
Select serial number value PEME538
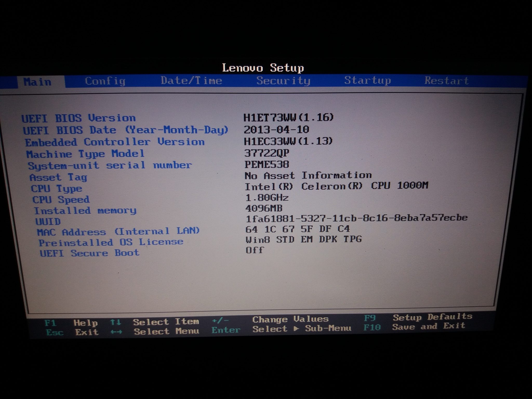coord(267,164)
